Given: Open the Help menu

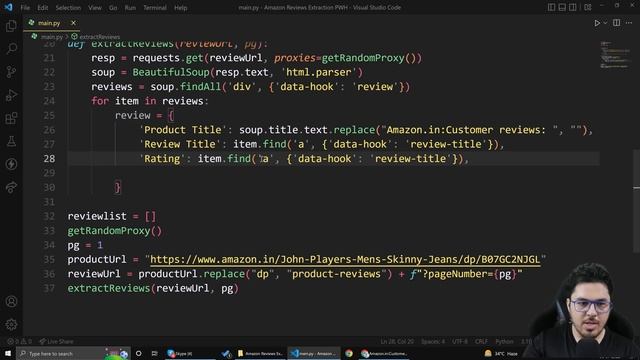Looking at the screenshot, I should pyautogui.click(x=180, y=8).
